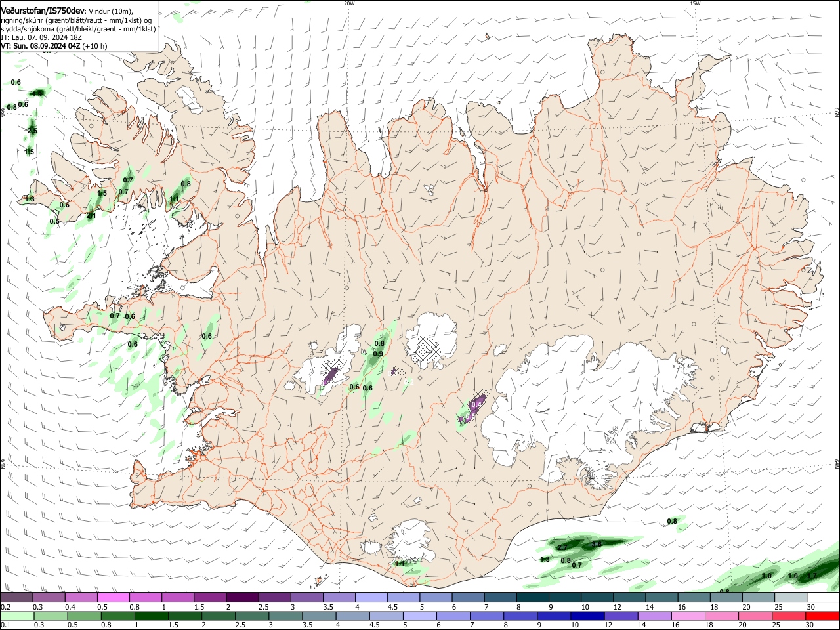The width and height of the screenshot is (840, 630).
Task: Click the "0.1" label in lower legend
Action: click(x=5, y=625)
